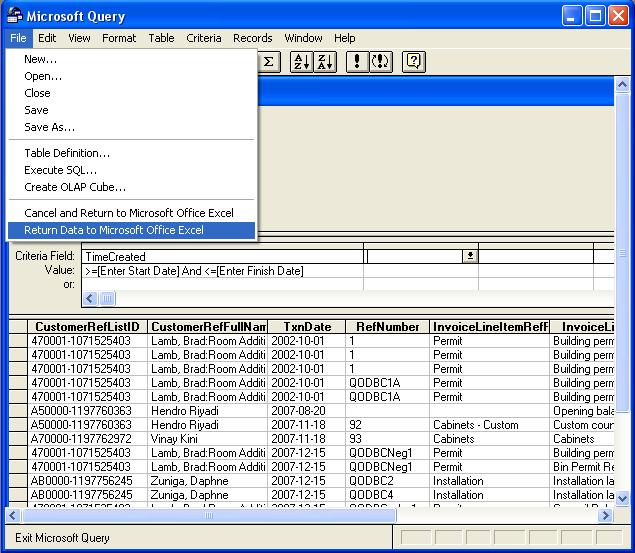Image resolution: width=635 pixels, height=553 pixels.
Task: Select the CustomerRefFullName column header
Action: (207, 327)
